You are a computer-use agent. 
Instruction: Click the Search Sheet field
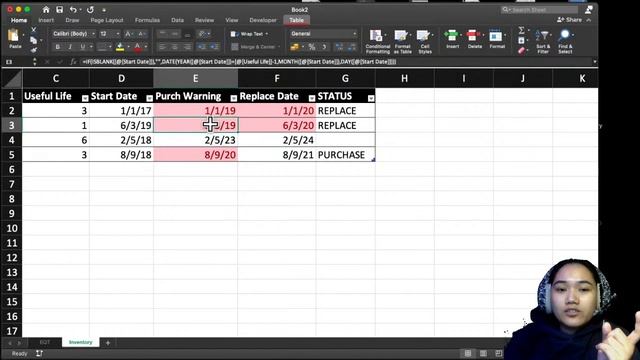pos(539,9)
